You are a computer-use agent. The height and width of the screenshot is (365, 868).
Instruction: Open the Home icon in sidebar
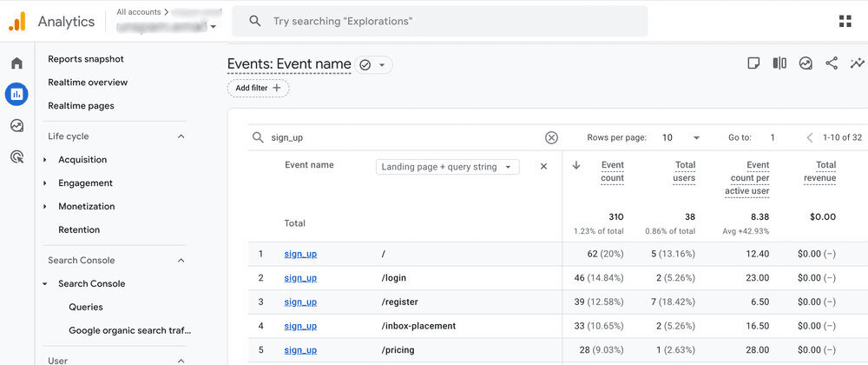coord(16,63)
